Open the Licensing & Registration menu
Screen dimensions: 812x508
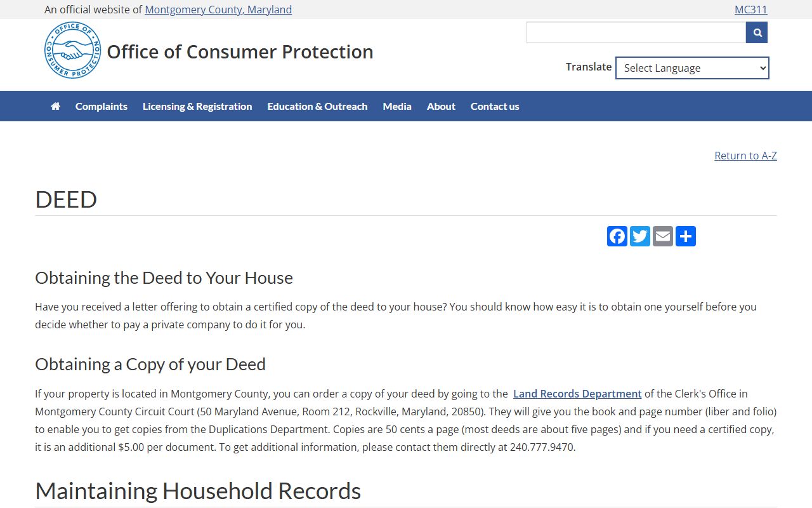click(x=197, y=106)
